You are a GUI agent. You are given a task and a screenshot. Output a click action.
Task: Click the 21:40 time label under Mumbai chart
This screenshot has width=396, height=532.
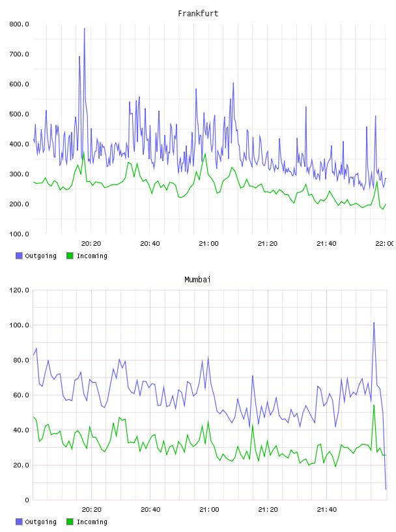[327, 510]
